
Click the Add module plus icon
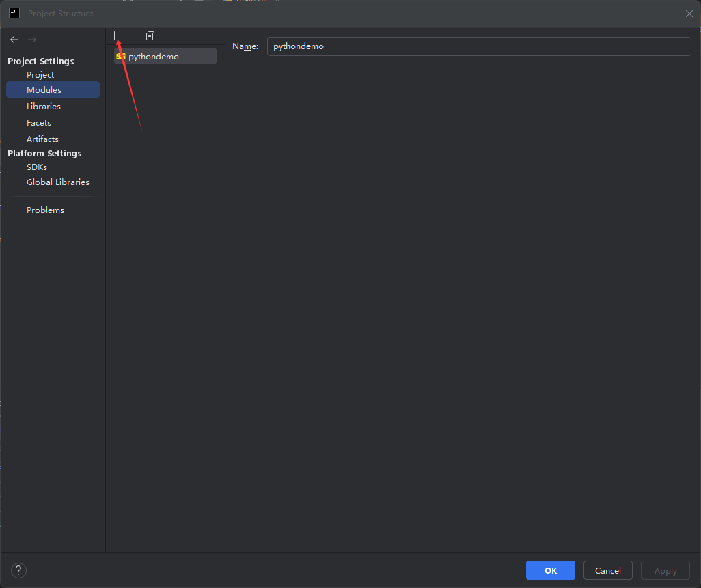coord(115,36)
